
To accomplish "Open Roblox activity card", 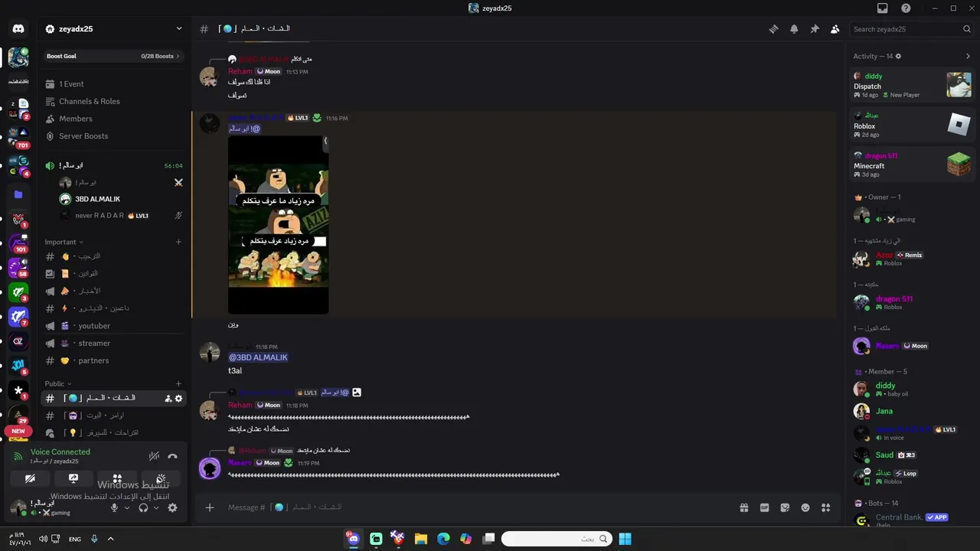I will pos(913,125).
